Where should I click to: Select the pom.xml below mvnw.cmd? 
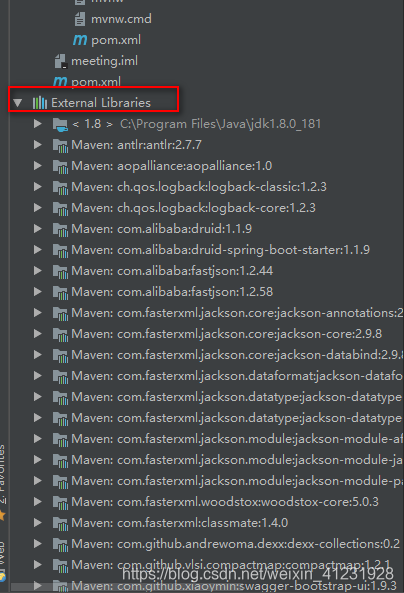point(116,40)
